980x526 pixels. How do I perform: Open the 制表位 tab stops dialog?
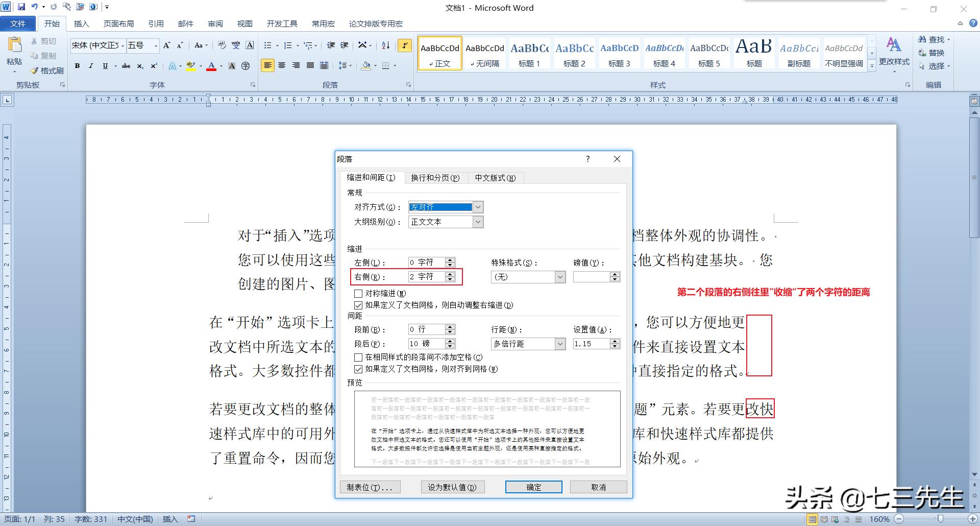[370, 487]
